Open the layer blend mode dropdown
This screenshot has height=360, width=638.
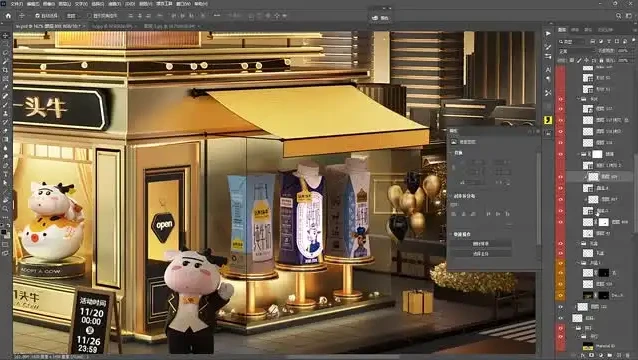pos(575,51)
